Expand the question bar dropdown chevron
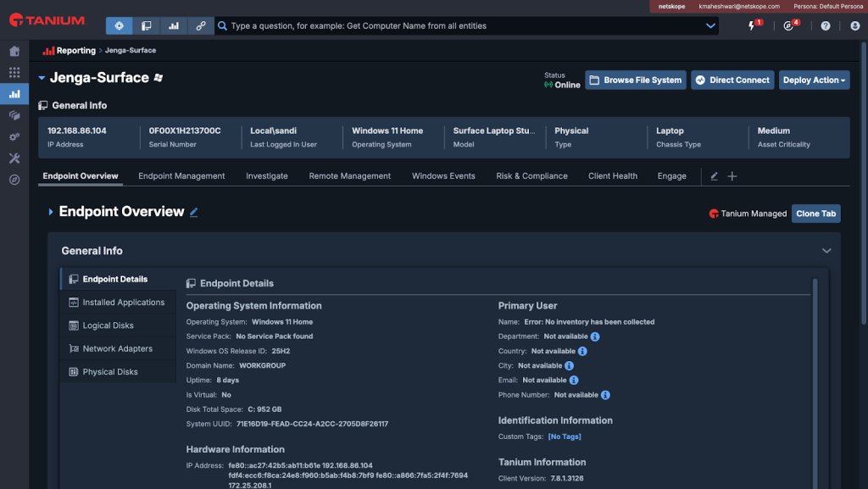868x489 pixels. (x=710, y=26)
